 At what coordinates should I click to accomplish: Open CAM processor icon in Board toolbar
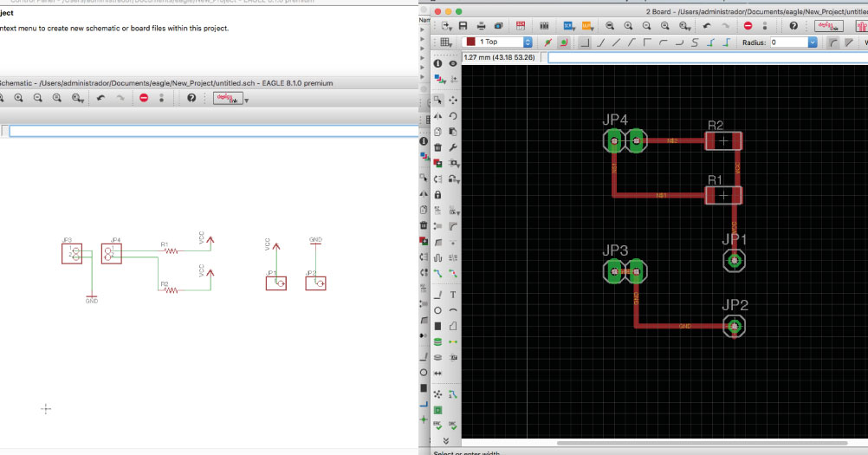(x=498, y=26)
